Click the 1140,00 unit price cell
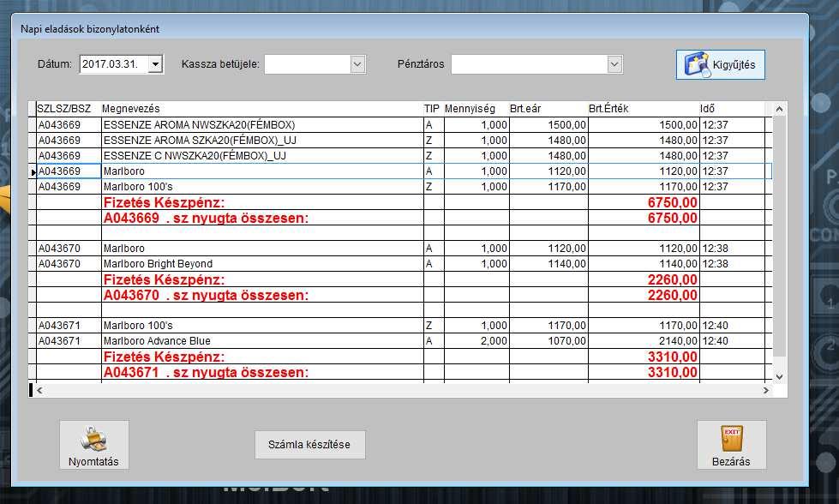Screen dimensions: 839x504 (x=548, y=264)
